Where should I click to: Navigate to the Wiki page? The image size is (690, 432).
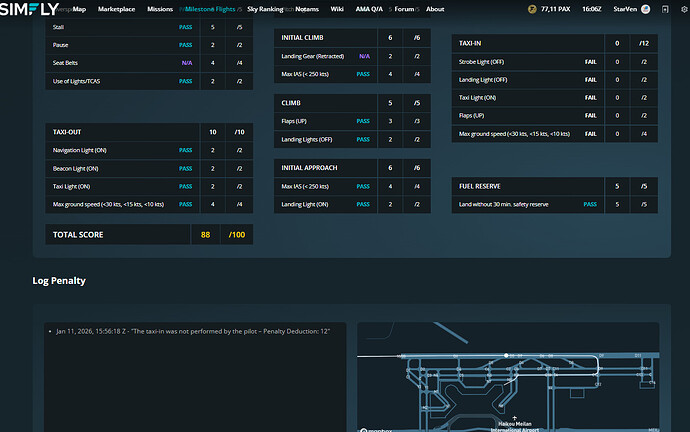337,9
